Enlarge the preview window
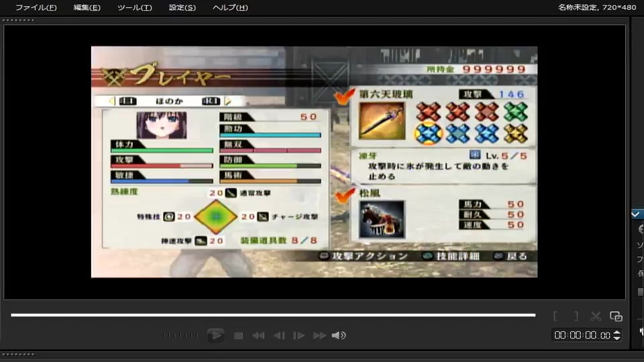 coord(616,316)
